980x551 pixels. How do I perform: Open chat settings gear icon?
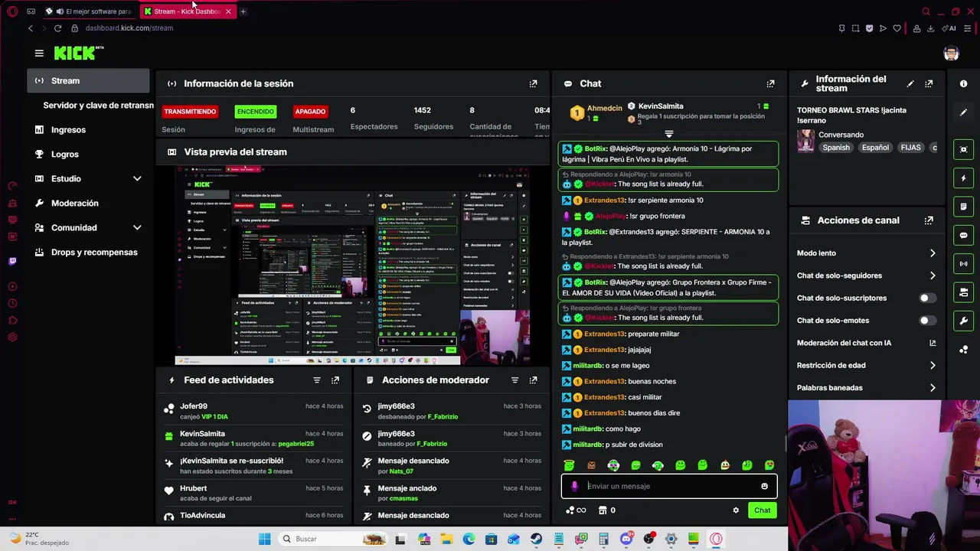coord(736,510)
